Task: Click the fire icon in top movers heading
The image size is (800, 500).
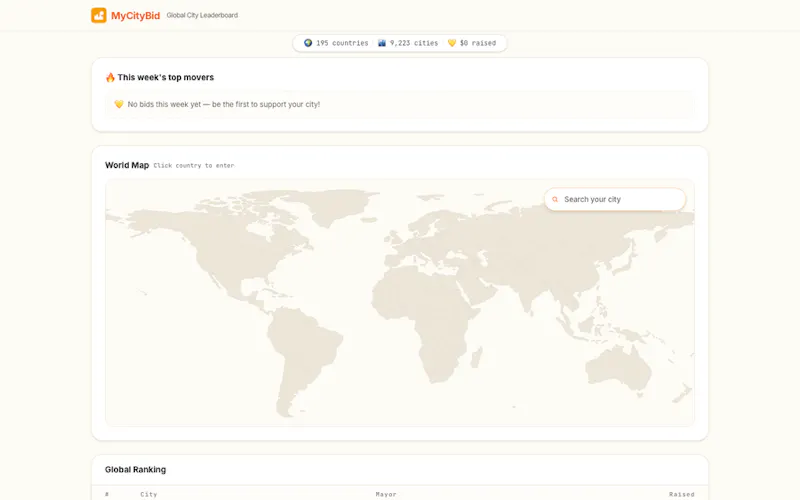Action: click(110, 77)
